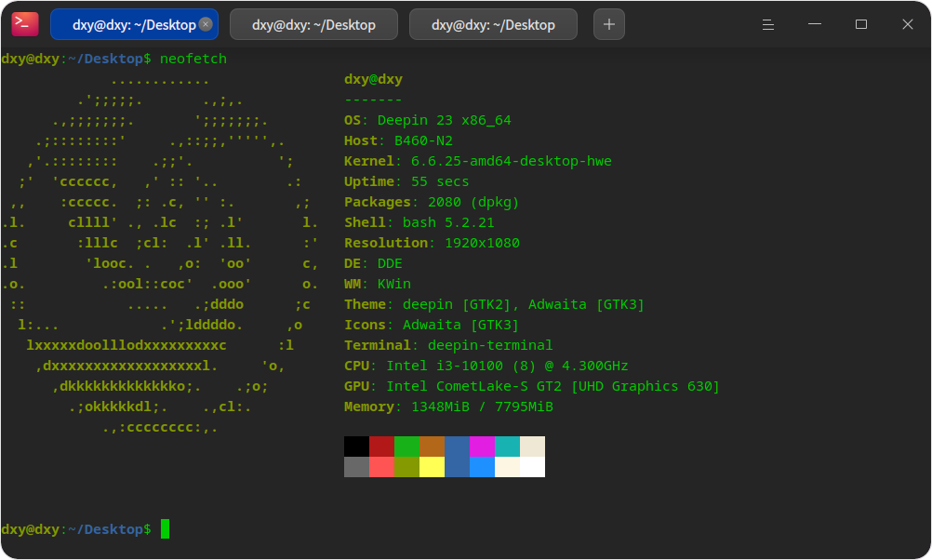This screenshot has height=560, width=932.
Task: Click the 'Theme: deepin [GTK2], Adwaita [GTK3]' line
Action: point(494,304)
